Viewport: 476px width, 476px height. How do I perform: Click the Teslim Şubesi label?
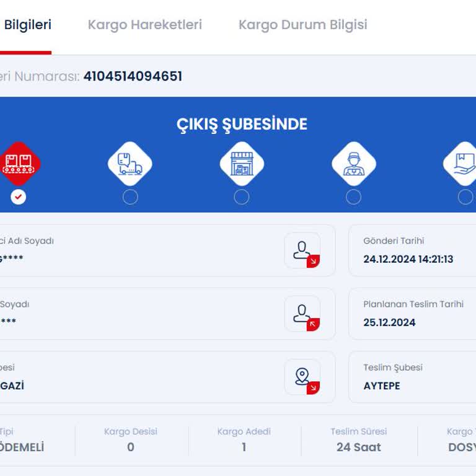(393, 368)
